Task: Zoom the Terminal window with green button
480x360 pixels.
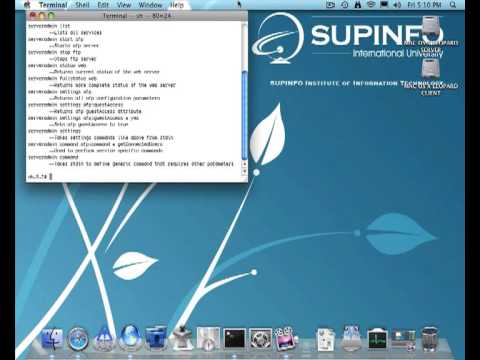Action: (x=51, y=15)
